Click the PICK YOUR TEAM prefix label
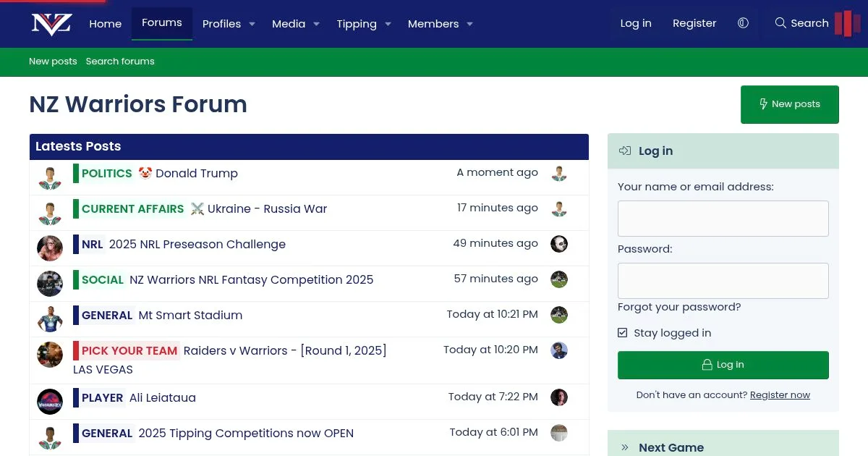Viewport: 868px width, 456px height. [x=127, y=350]
